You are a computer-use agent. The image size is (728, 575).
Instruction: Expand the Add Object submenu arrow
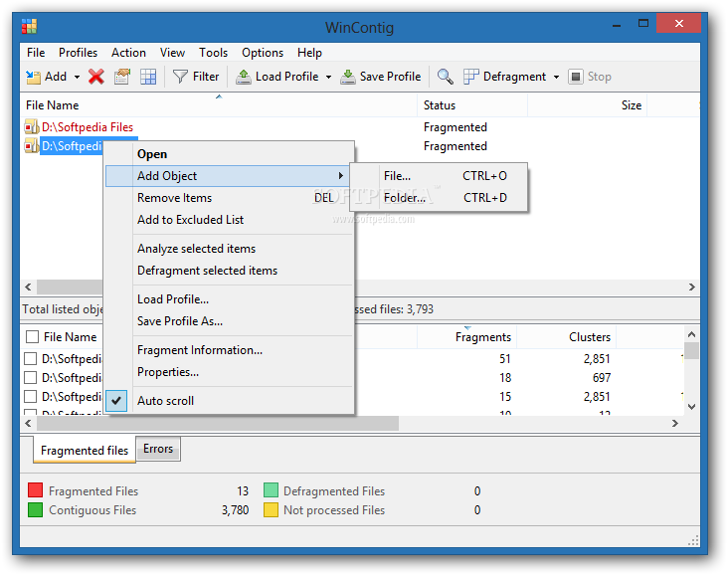(x=341, y=175)
